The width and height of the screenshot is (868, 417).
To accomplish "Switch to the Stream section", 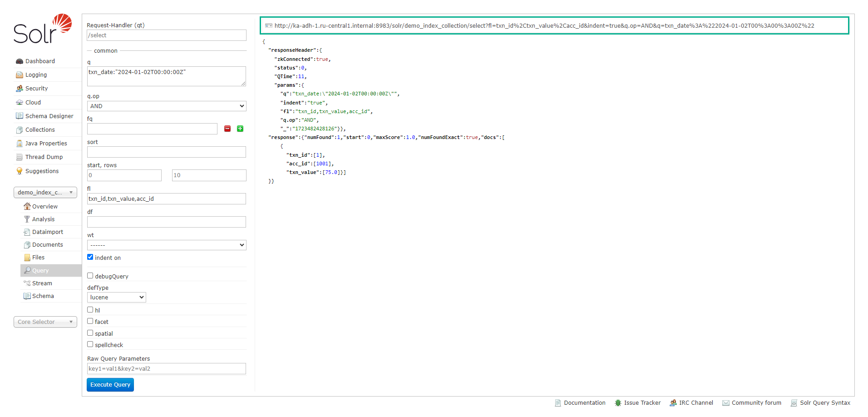I will point(42,283).
